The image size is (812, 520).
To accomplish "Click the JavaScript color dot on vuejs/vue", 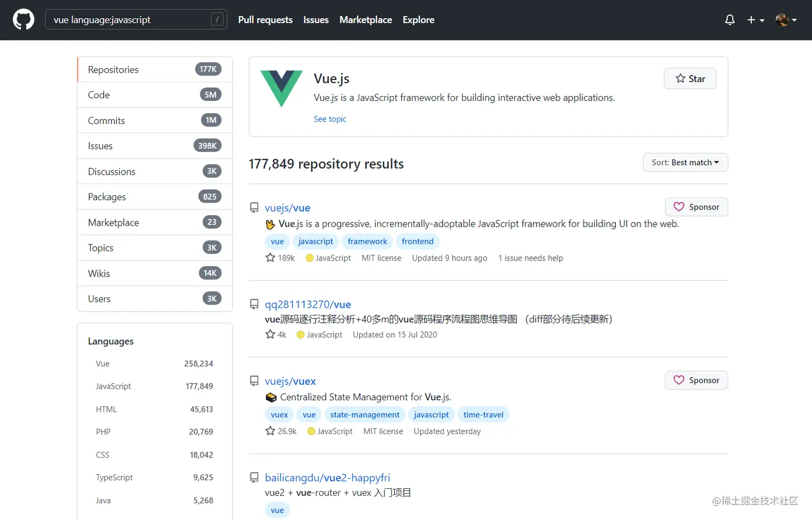I will [309, 258].
